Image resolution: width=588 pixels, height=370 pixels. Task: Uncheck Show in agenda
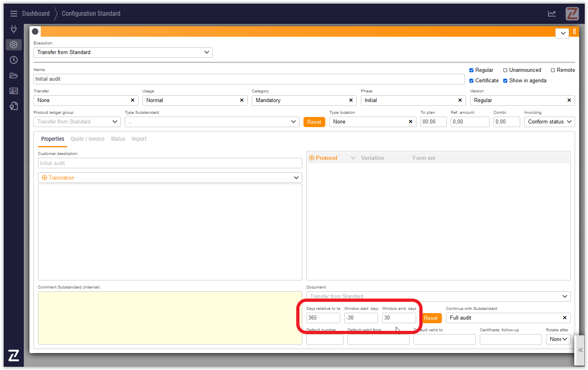[x=505, y=81]
